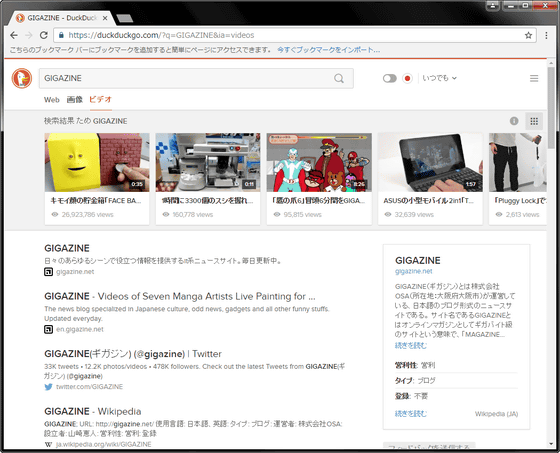Click gigazine.net link in info box

tap(414, 271)
